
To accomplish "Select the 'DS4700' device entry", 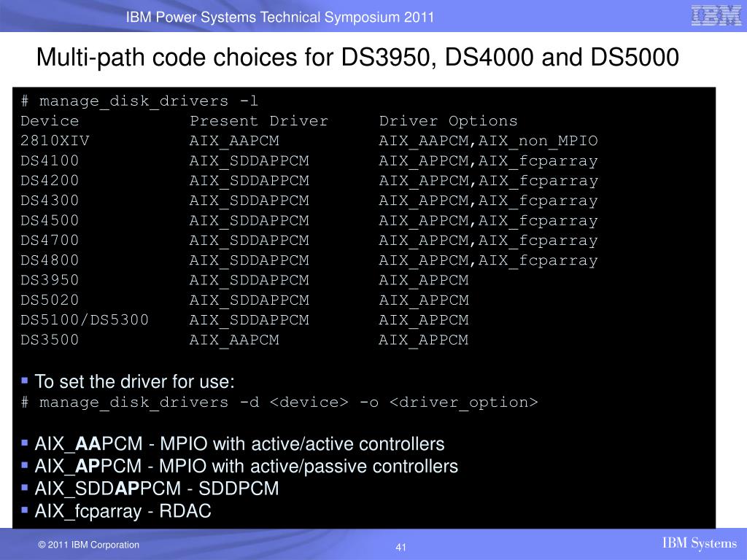I will pos(50,241).
